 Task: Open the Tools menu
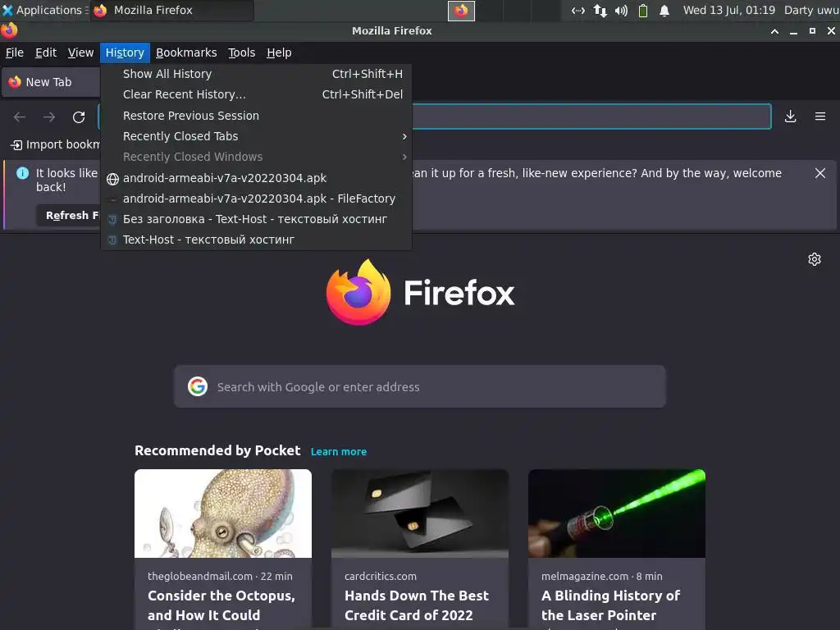(242, 52)
